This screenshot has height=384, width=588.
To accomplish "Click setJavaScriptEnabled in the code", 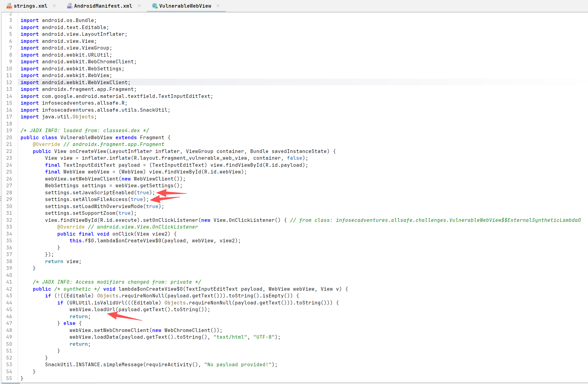I will (x=103, y=192).
